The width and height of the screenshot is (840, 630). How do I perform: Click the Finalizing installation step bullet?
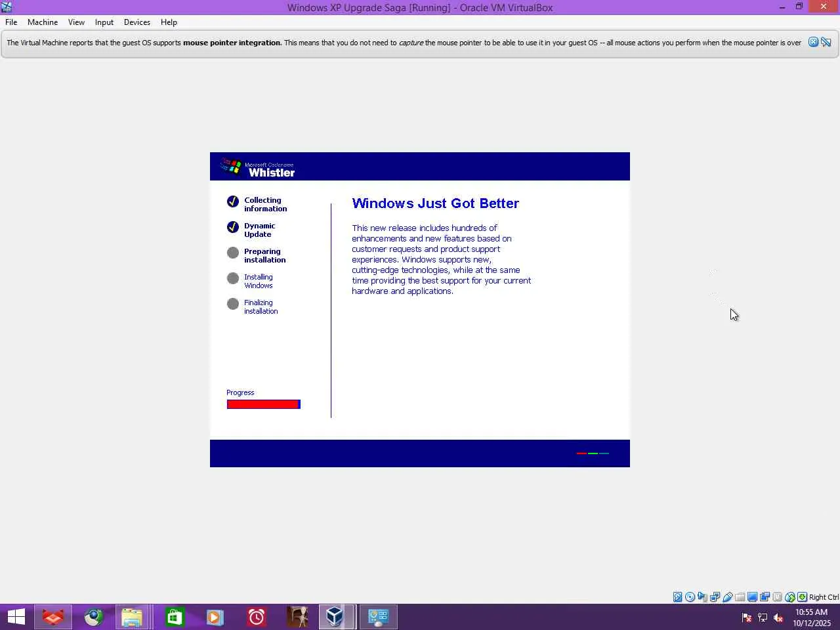233,304
